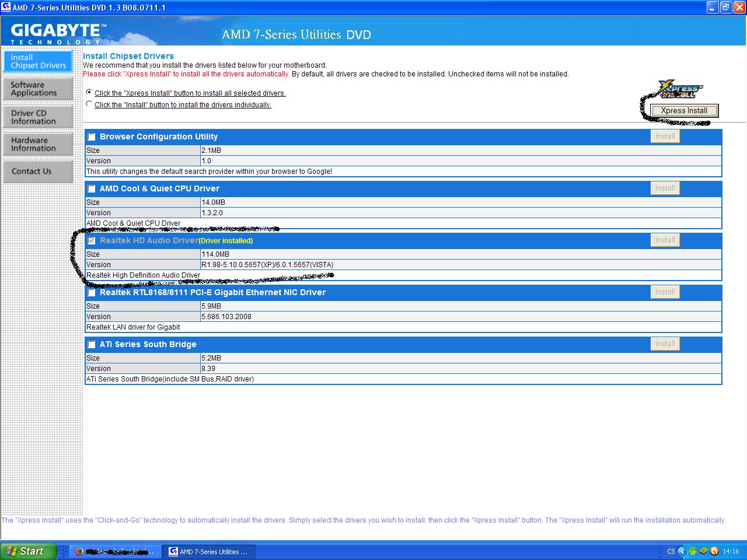The image size is (747, 560).
Task: Open the Driver CD Information tab
Action: (38, 117)
